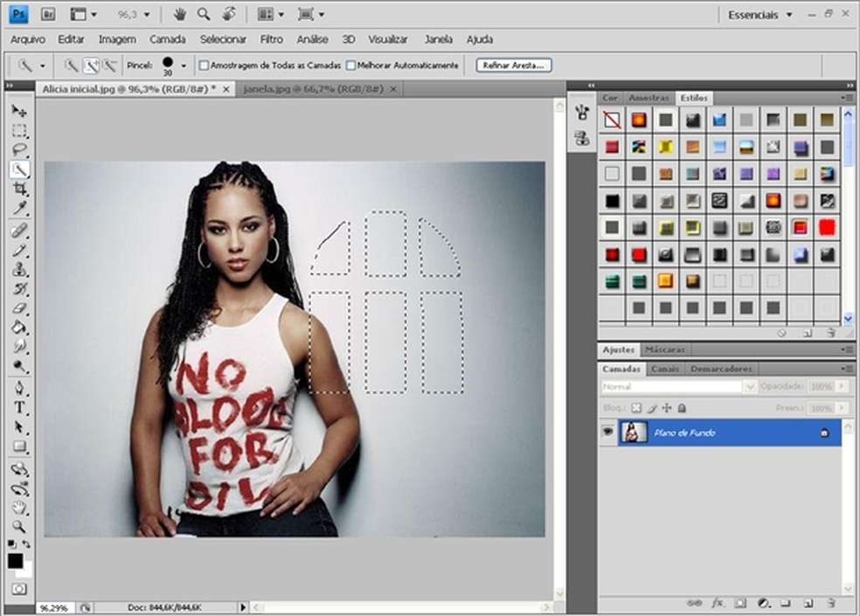
Task: Select the Pen tool
Action: click(19, 388)
